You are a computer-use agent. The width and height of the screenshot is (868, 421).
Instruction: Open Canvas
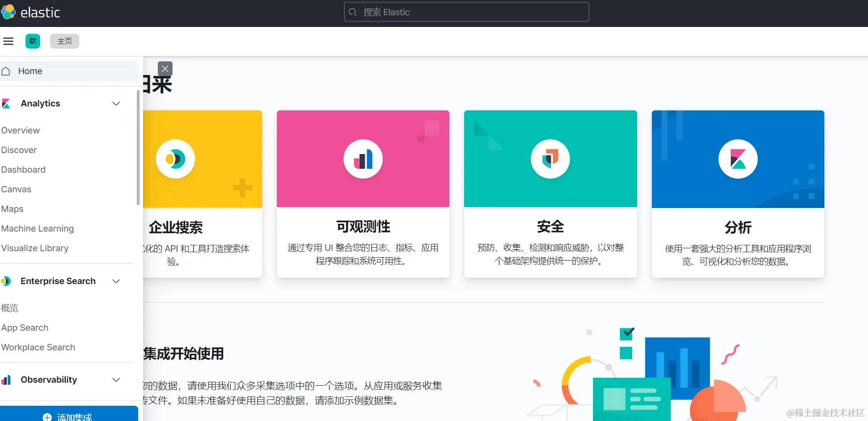click(x=16, y=189)
